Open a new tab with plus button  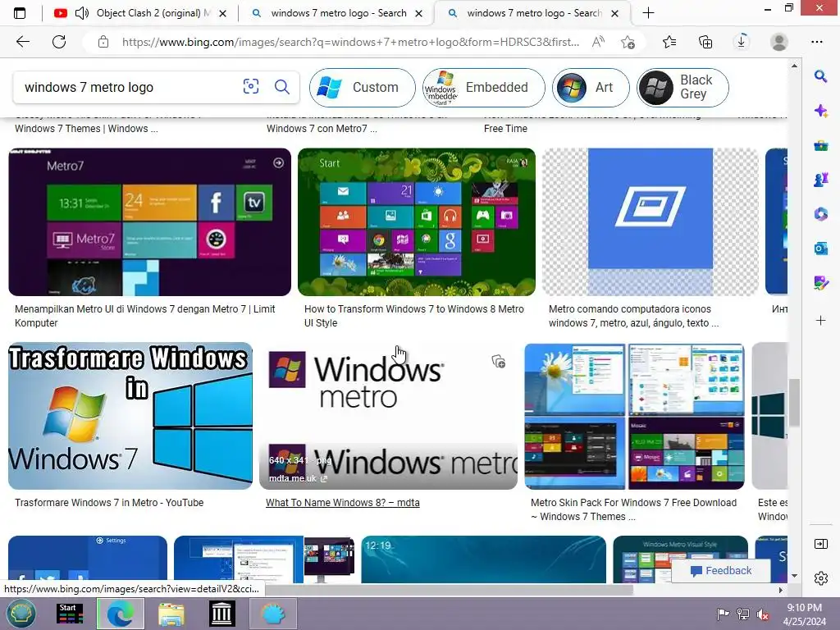[x=648, y=13]
